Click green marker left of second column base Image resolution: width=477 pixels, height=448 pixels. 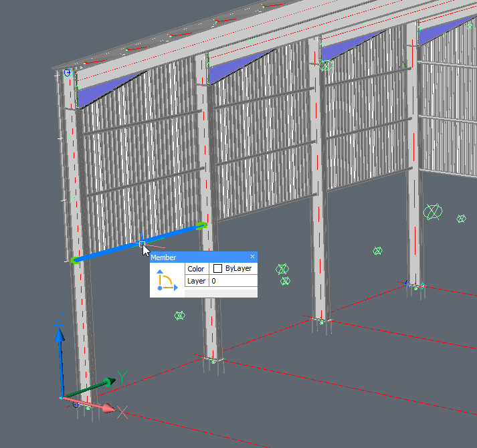(179, 315)
